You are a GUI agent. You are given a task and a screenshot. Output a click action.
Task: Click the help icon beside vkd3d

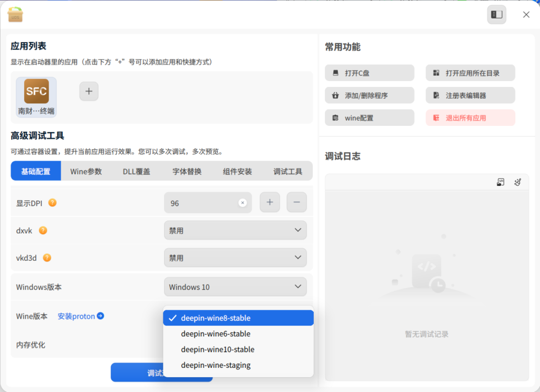(x=47, y=258)
